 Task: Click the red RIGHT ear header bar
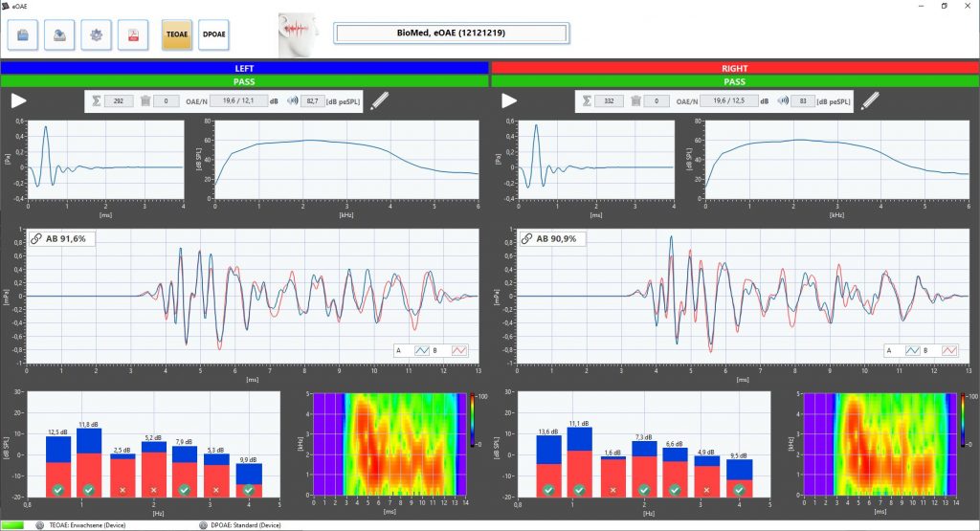pos(735,69)
